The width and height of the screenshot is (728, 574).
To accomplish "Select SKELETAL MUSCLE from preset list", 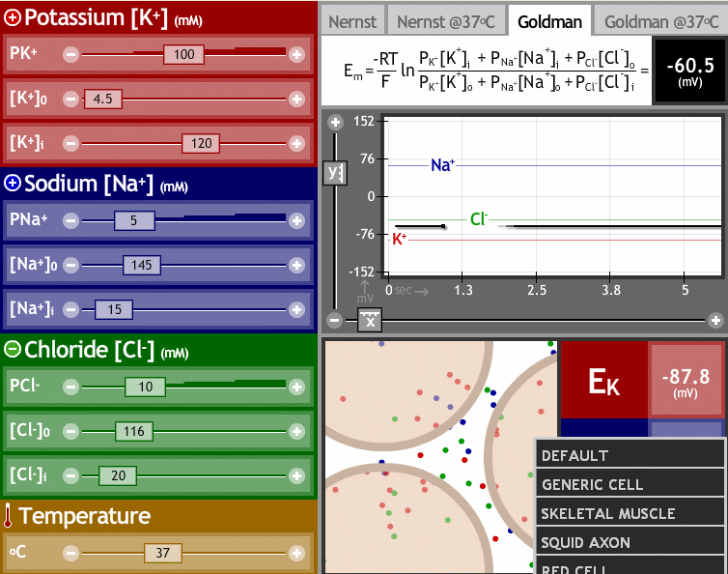I will coord(607,513).
